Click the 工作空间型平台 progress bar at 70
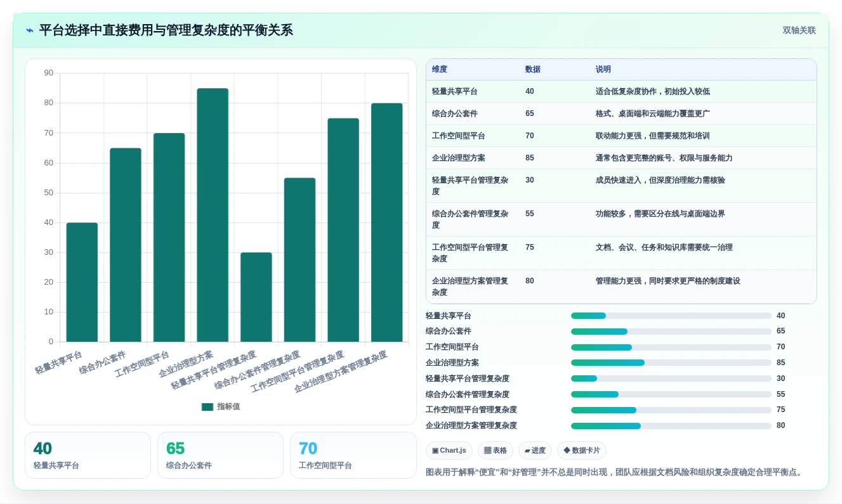This screenshot has height=504, width=842. (x=671, y=347)
